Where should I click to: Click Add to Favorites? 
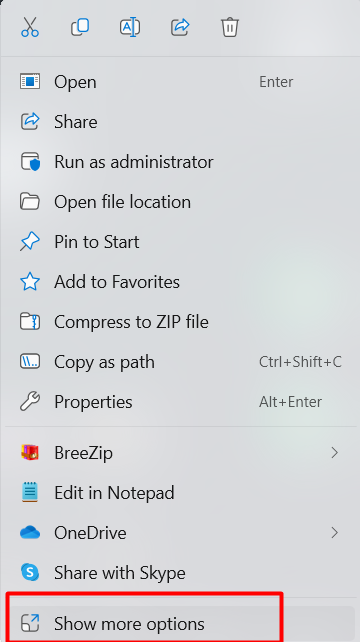[x=180, y=282]
